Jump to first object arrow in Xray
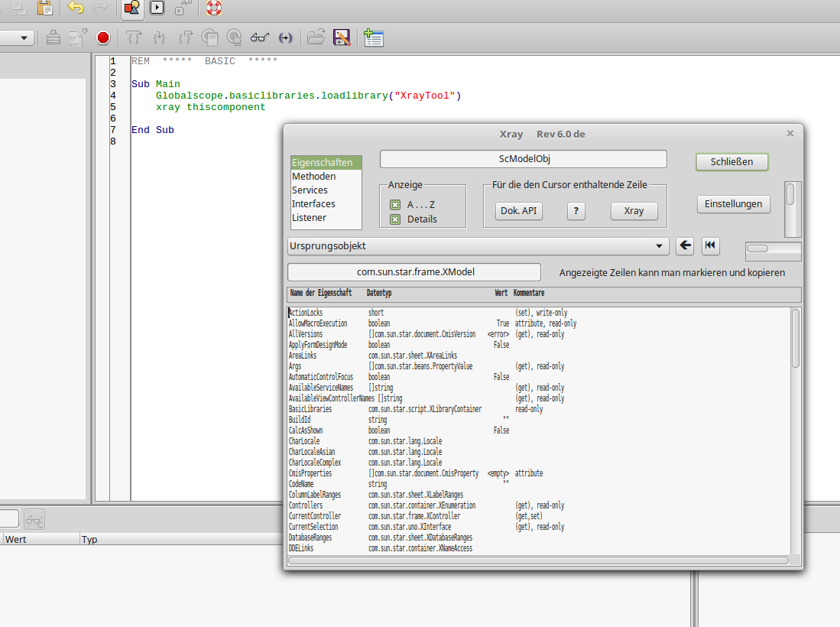The image size is (840, 627). (710, 246)
